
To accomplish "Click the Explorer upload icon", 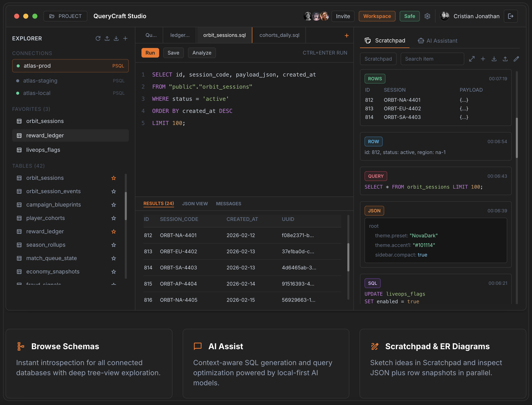I will [x=107, y=38].
